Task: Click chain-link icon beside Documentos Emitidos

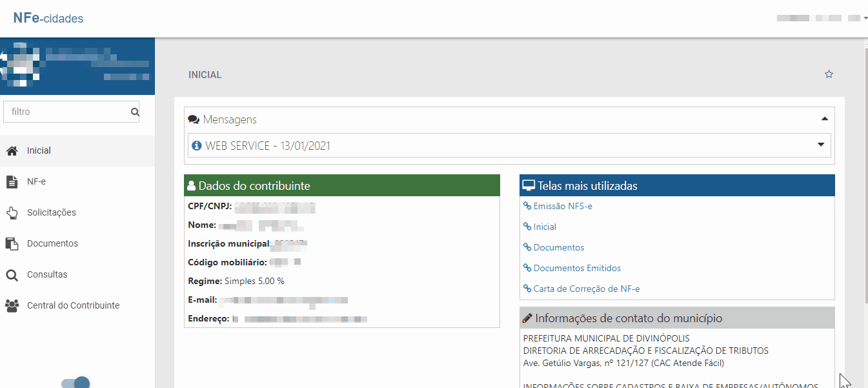Action: 527,269
